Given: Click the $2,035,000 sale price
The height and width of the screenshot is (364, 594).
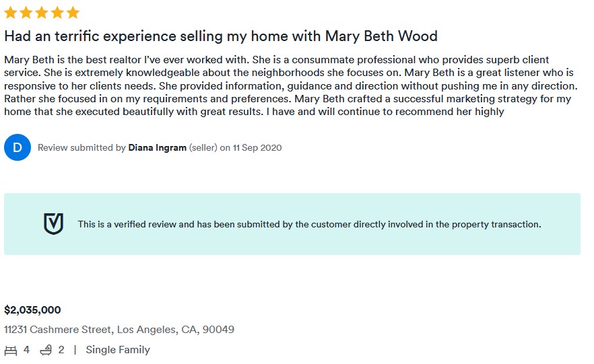Looking at the screenshot, I should coord(32,310).
